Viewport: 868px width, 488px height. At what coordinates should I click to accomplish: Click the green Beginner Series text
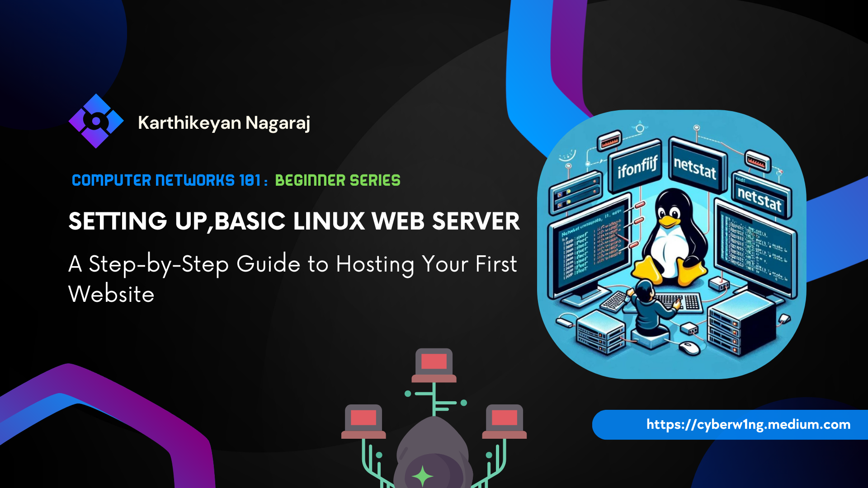tap(337, 180)
